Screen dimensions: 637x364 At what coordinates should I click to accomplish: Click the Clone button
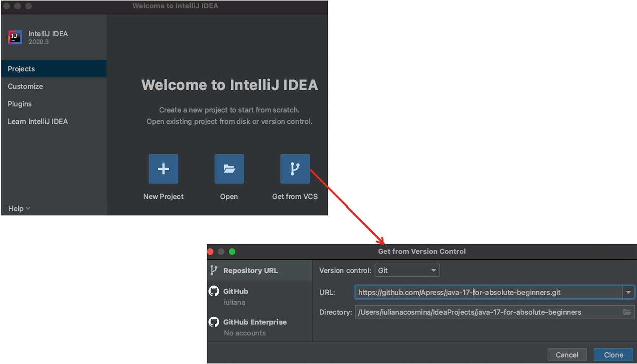point(613,355)
